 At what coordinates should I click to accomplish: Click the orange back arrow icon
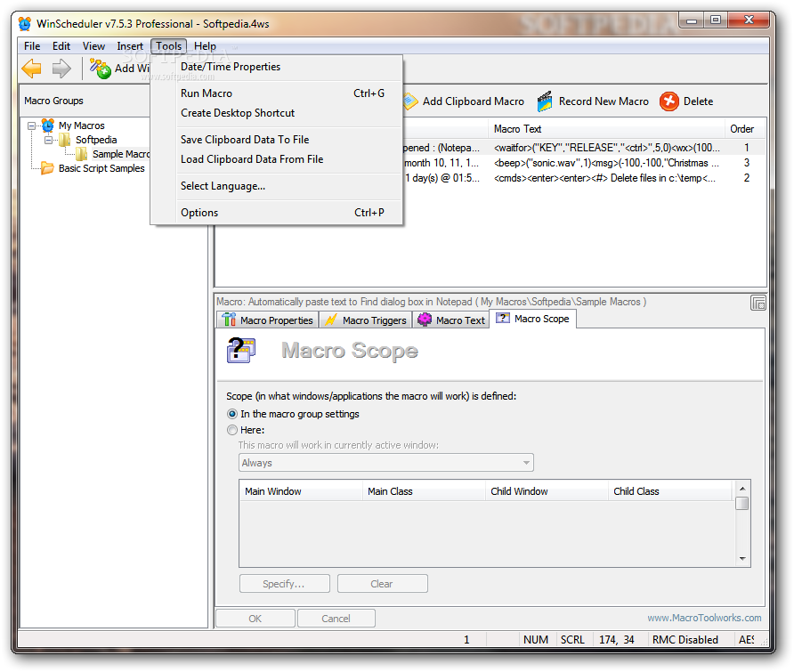coord(31,69)
